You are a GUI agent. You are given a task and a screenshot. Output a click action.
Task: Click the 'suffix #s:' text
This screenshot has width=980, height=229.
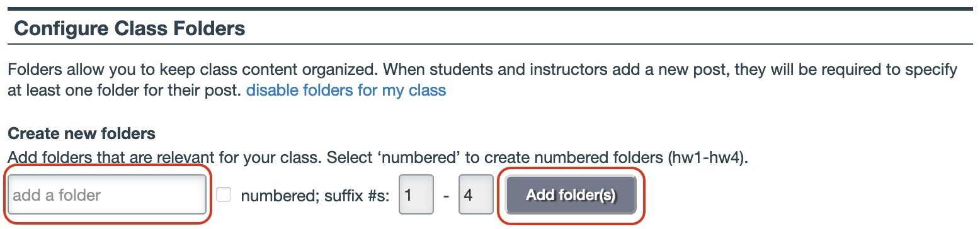point(358,196)
